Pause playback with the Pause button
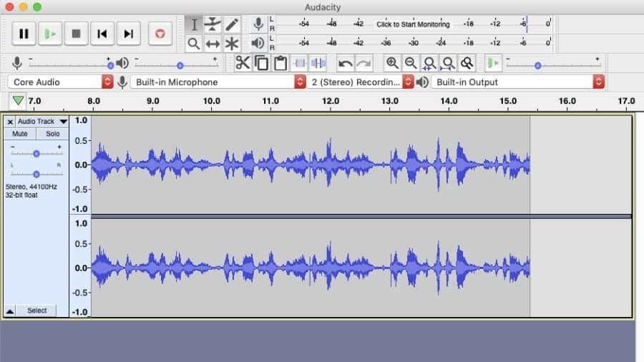This screenshot has width=644, height=362. click(24, 34)
